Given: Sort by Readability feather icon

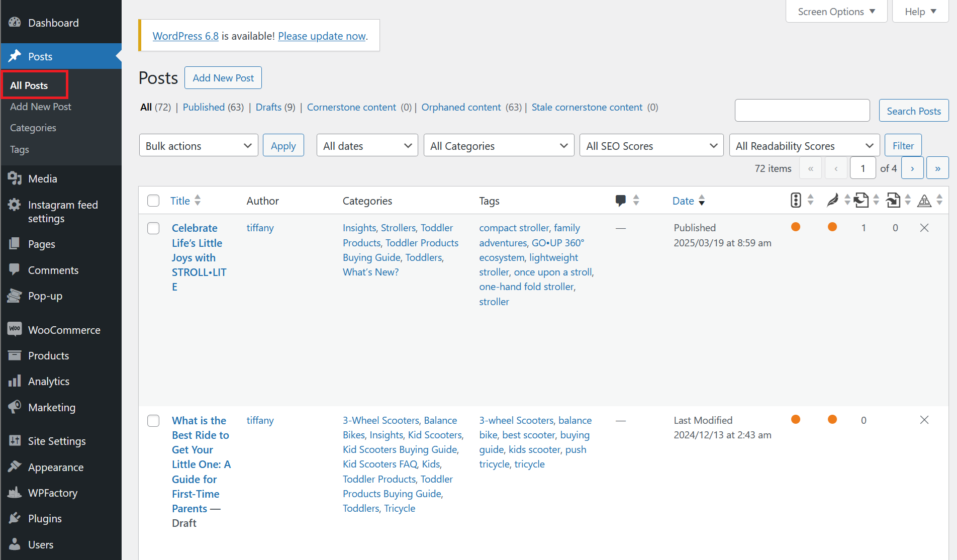Looking at the screenshot, I should point(832,200).
